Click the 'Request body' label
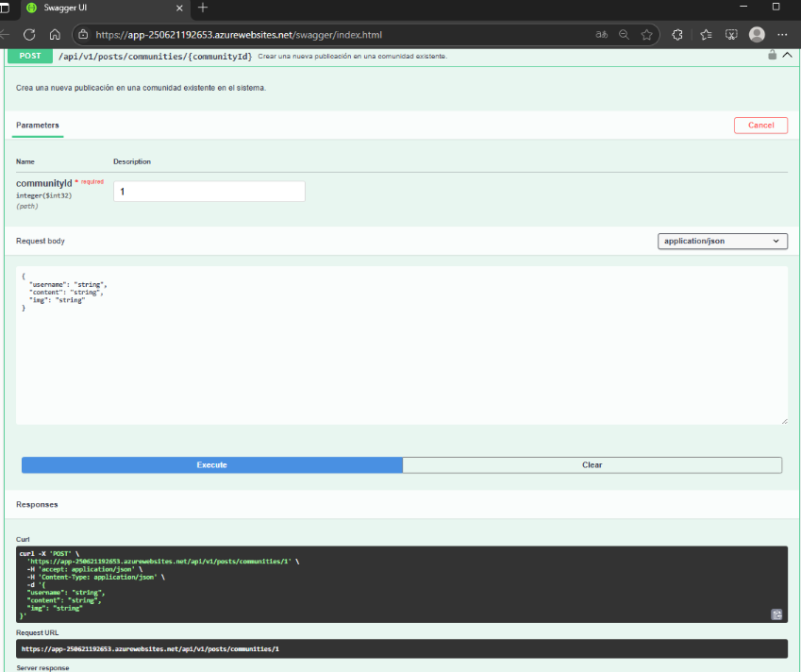801x672 pixels. [x=41, y=241]
